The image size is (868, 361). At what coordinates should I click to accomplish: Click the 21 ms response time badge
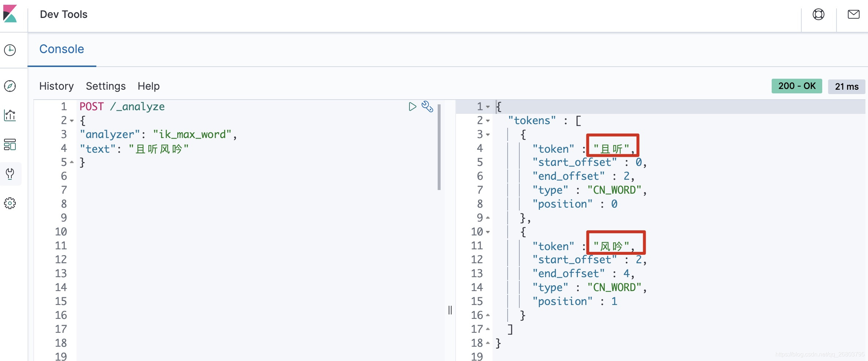tap(846, 86)
